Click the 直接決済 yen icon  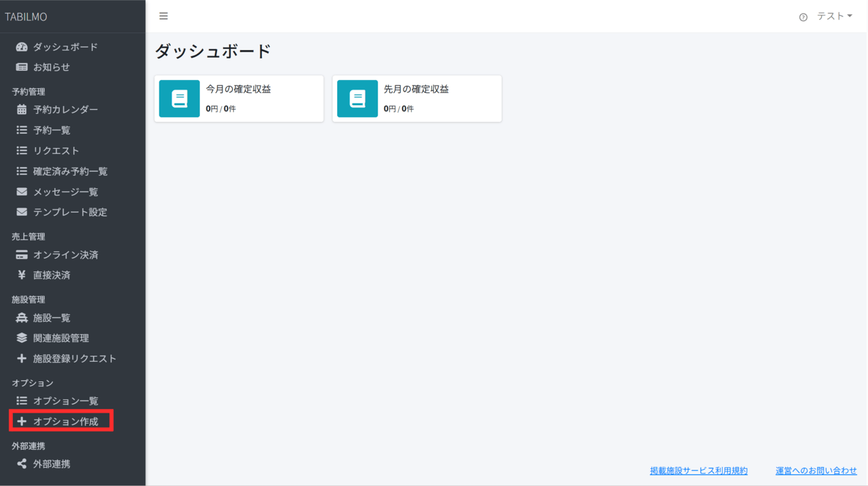(x=22, y=276)
